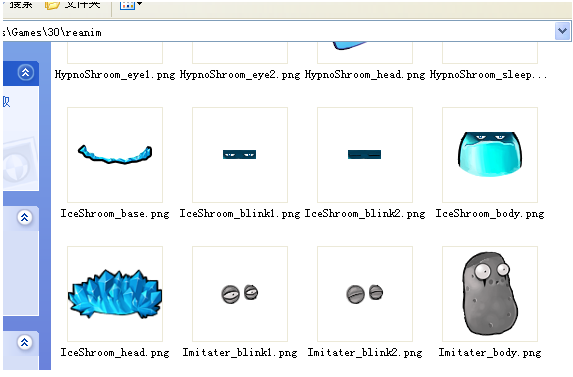
Task: Click the IceShroom_blink1.png file name label
Action: pyautogui.click(x=240, y=214)
